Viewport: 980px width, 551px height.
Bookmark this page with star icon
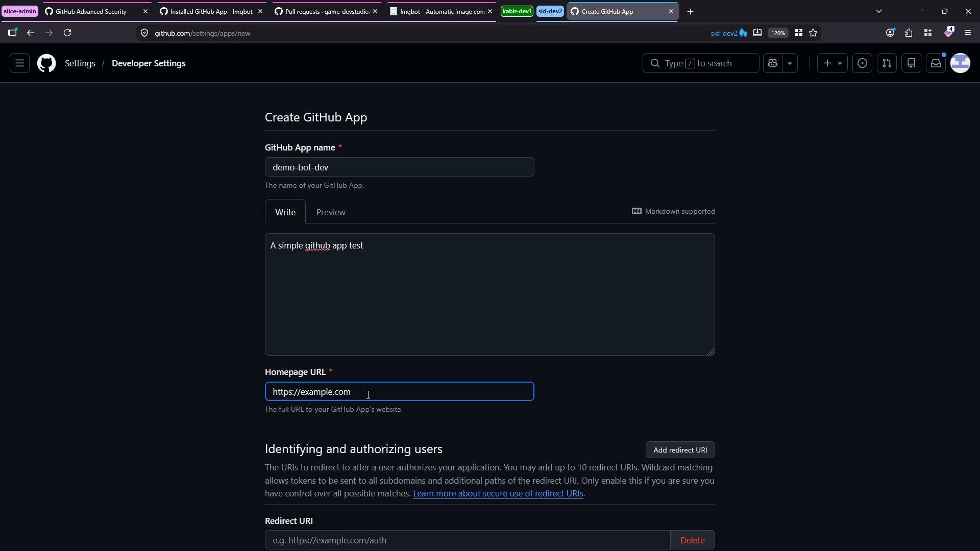pyautogui.click(x=814, y=33)
